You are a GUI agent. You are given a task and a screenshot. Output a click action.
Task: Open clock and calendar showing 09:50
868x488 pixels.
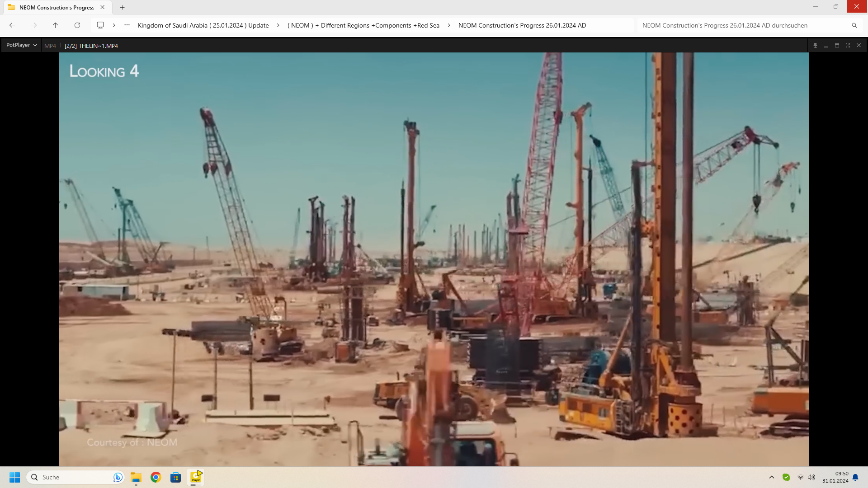point(835,477)
